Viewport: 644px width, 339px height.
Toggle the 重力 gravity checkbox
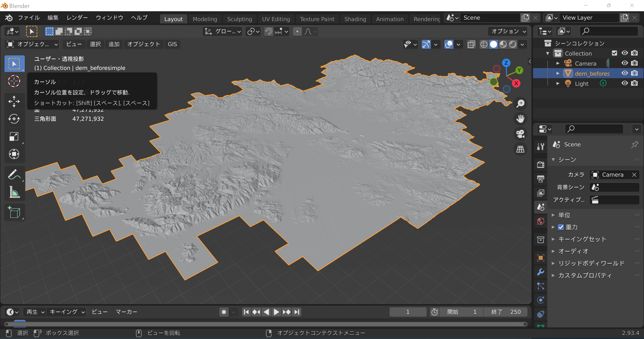[x=561, y=227]
